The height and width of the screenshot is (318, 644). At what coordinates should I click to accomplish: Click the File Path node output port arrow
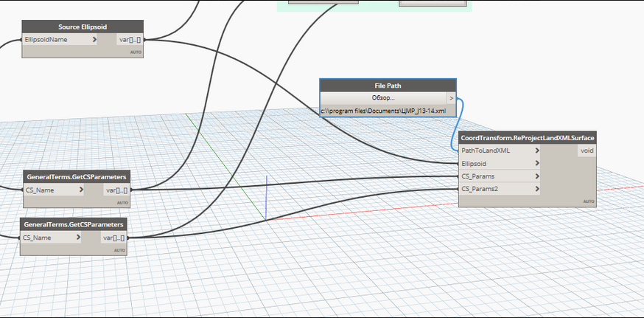click(x=451, y=97)
